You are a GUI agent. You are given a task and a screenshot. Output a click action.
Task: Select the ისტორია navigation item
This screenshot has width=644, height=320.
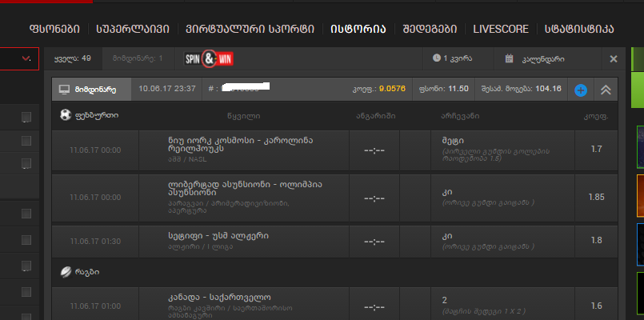point(358,29)
